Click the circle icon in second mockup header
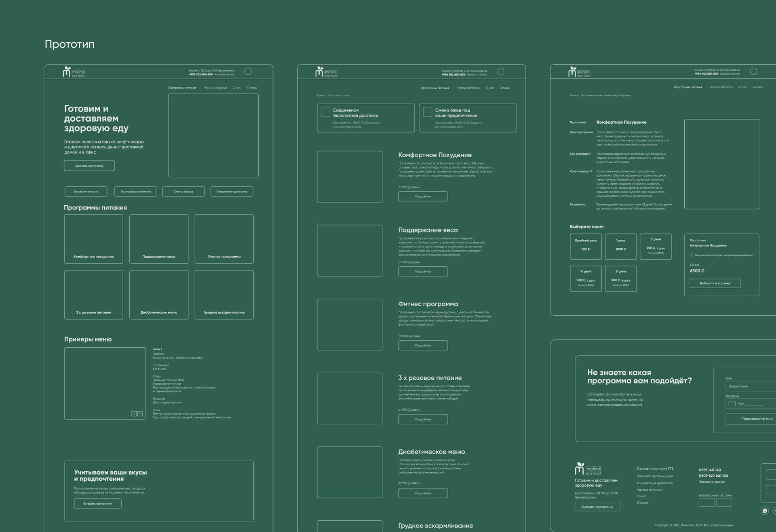 (x=500, y=72)
